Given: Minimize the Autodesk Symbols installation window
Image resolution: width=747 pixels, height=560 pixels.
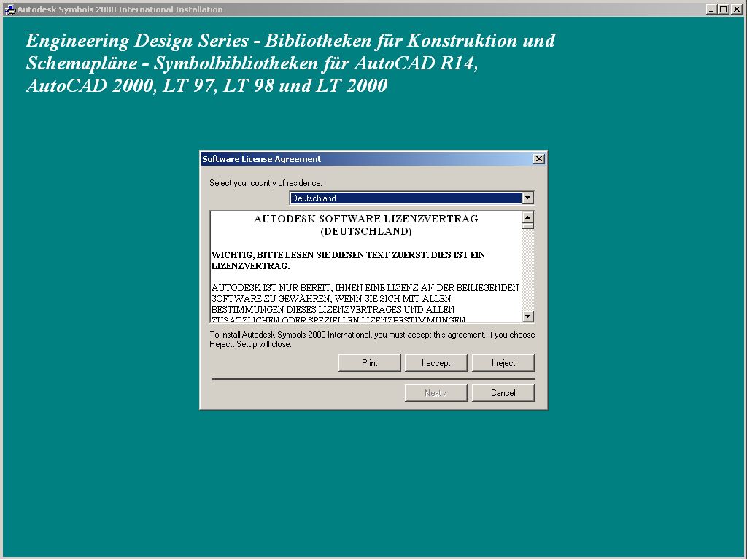Looking at the screenshot, I should 711,9.
